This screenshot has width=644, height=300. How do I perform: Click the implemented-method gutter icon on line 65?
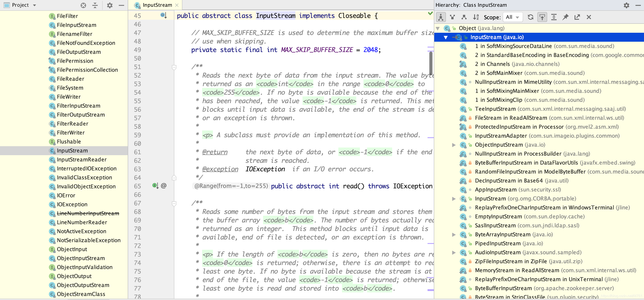click(x=155, y=186)
